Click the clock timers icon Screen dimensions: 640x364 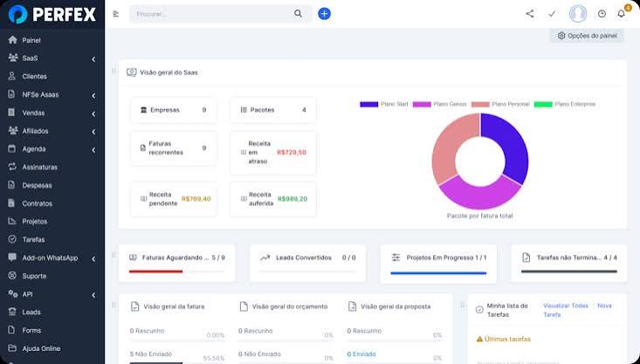(602, 14)
